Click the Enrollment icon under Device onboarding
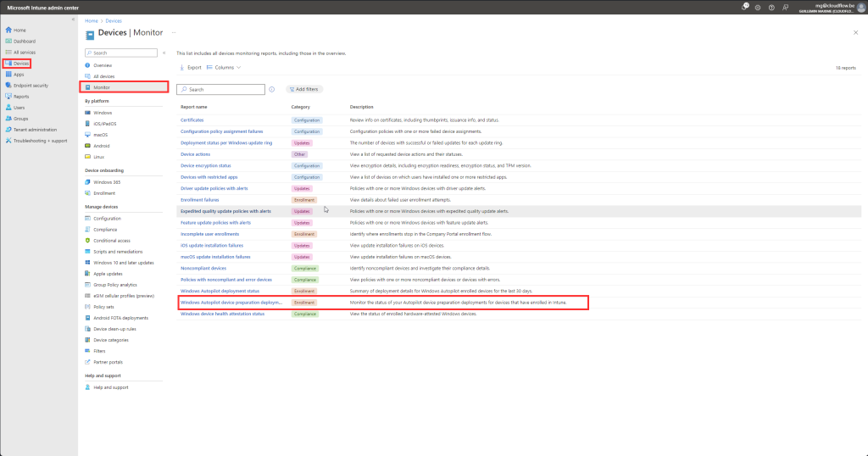Image resolution: width=868 pixels, height=456 pixels. [87, 193]
